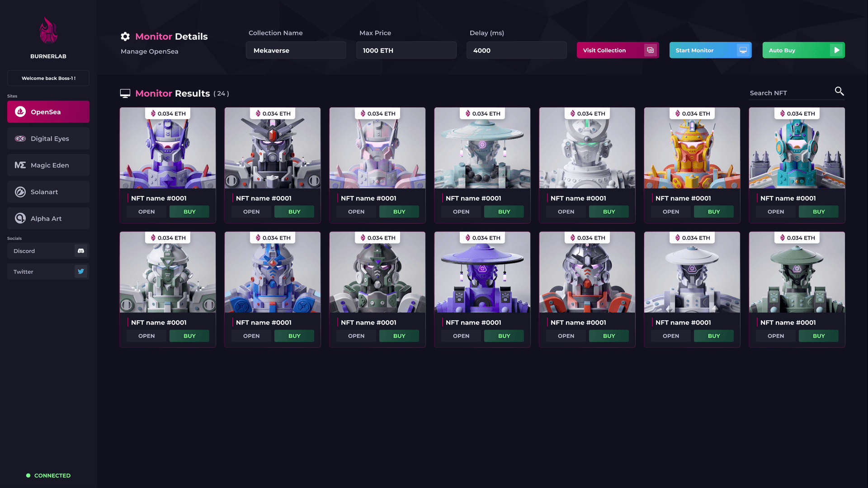Screen dimensions: 868x488
Task: Buy the first purple robot NFT
Action: [x=189, y=212]
